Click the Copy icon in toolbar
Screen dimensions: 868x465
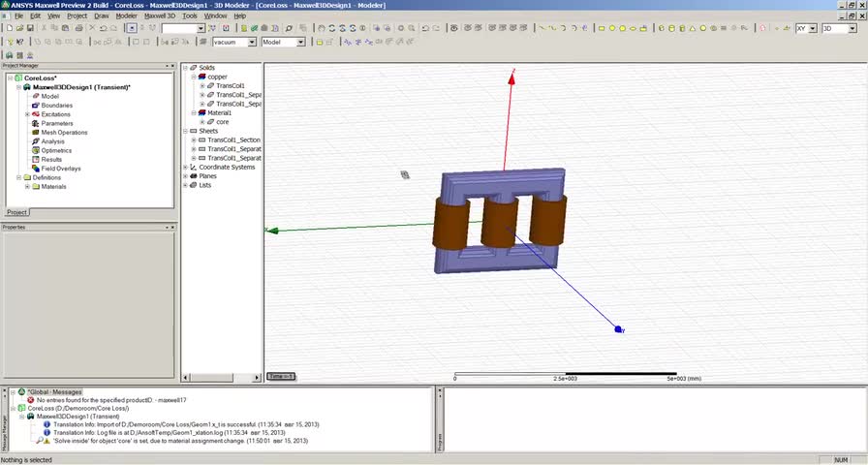[54, 28]
